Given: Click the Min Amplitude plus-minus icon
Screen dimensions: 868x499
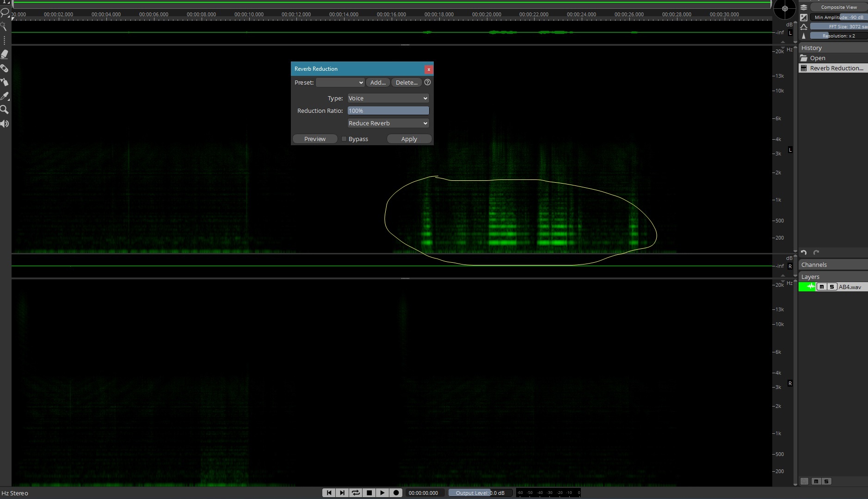Looking at the screenshot, I should [804, 17].
